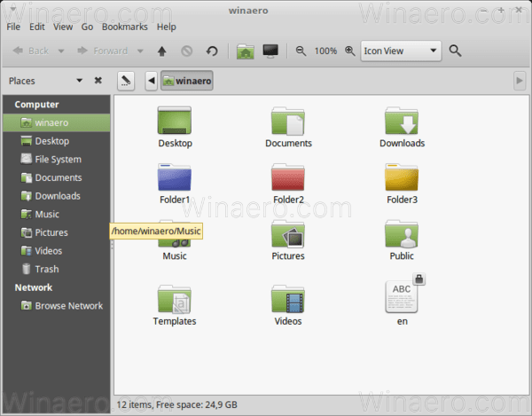Open Home folder toolbar icon
Image resolution: width=532 pixels, height=416 pixels.
pyautogui.click(x=246, y=51)
